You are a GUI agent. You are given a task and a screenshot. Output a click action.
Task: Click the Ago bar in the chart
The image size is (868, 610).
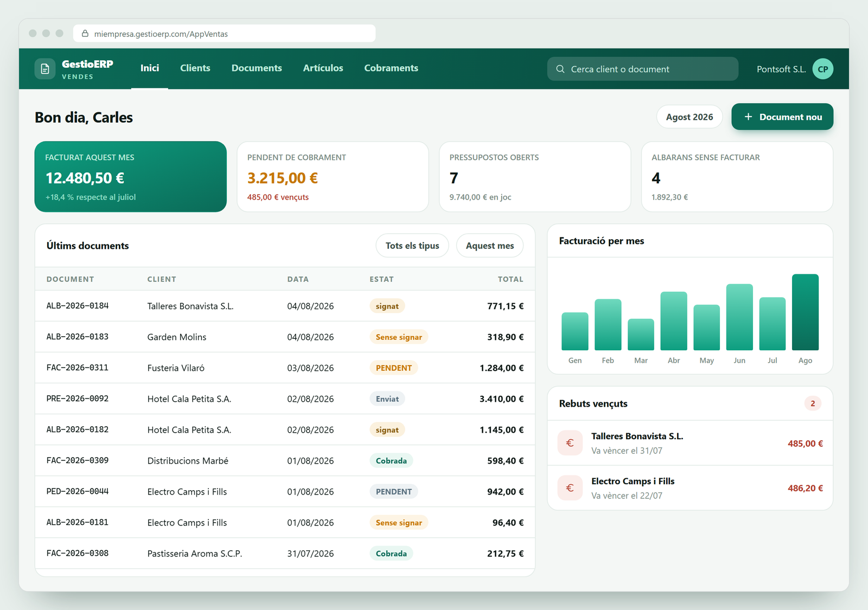pos(805,312)
